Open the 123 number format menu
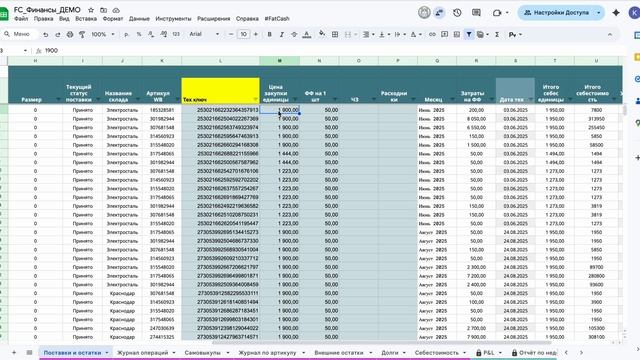Viewport: 640px width, 360px height. [176, 35]
